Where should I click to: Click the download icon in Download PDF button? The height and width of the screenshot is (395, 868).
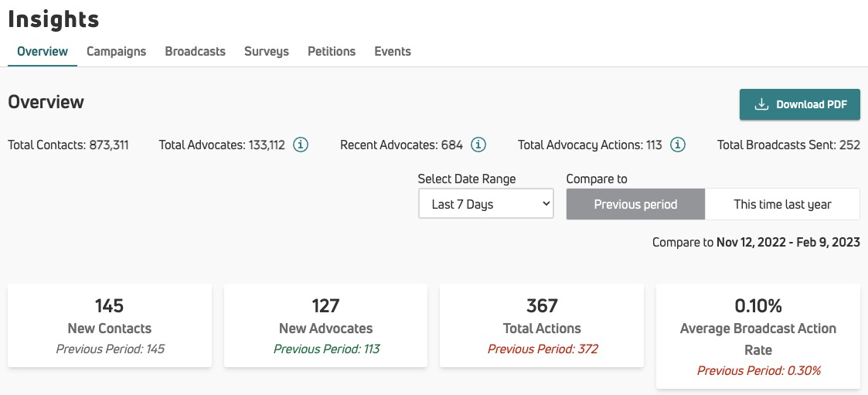coord(761,104)
